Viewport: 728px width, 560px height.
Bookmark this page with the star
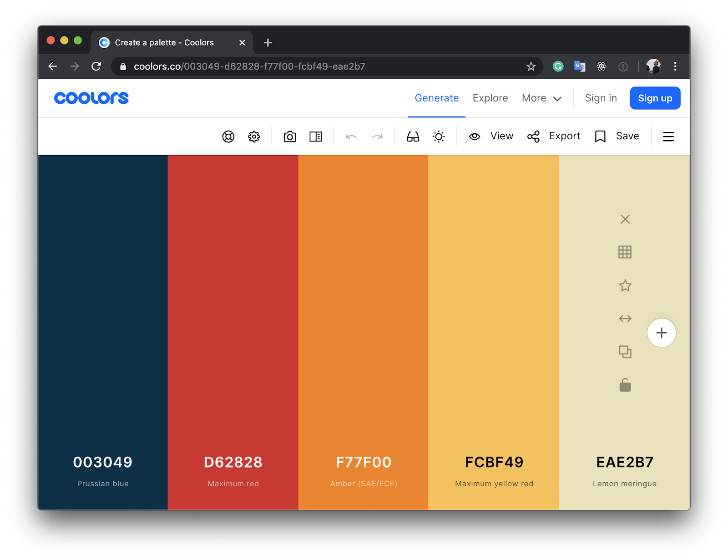point(531,66)
